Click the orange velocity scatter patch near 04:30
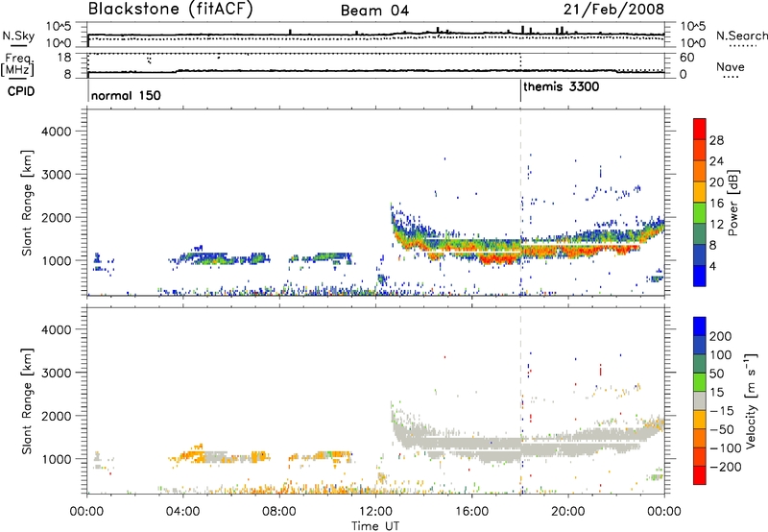This screenshot has height=532, width=768. 192,455
